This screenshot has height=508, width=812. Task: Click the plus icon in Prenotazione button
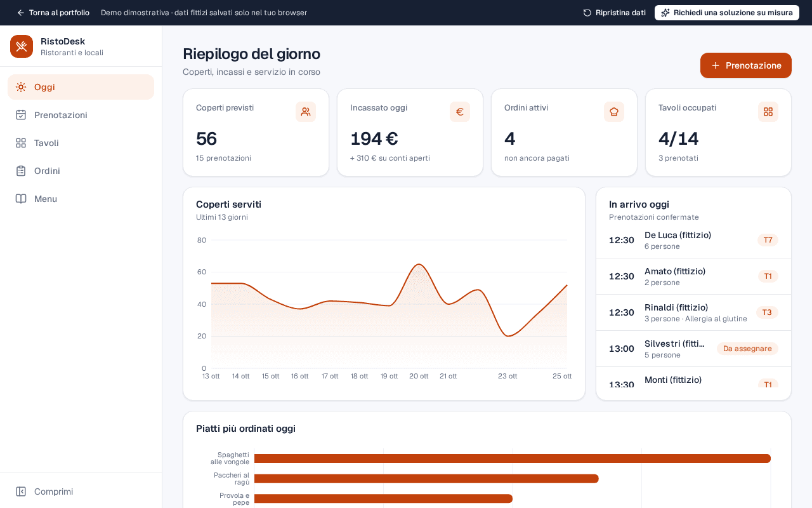(716, 65)
